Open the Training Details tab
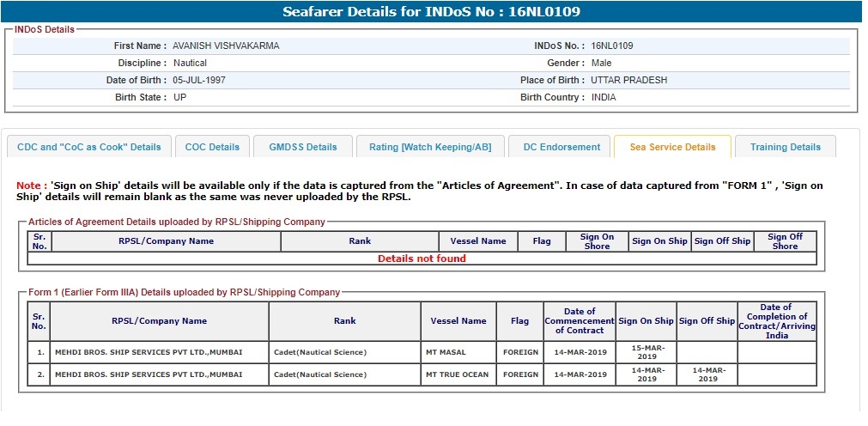This screenshot has width=868, height=426. pyautogui.click(x=786, y=147)
